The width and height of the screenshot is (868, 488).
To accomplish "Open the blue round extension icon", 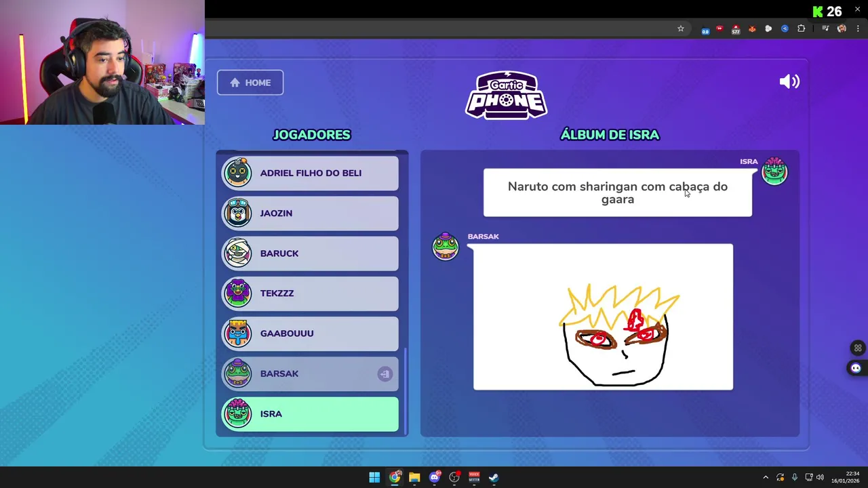I will coord(785,28).
